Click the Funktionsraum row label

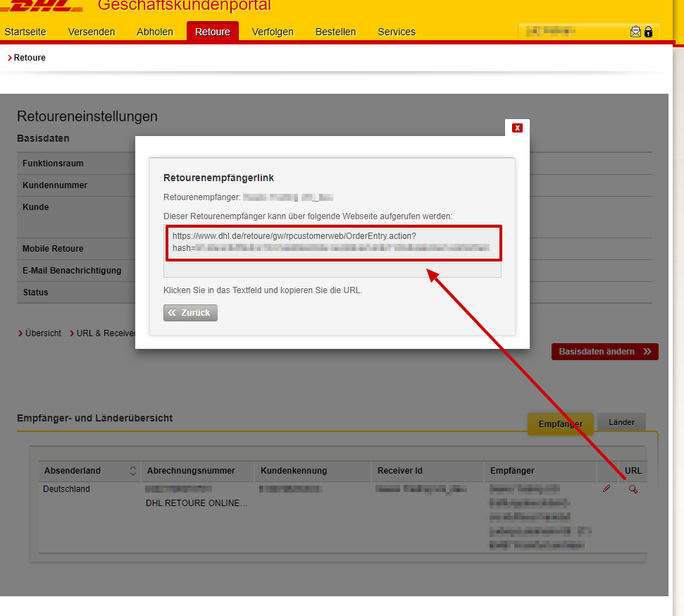coord(53,164)
